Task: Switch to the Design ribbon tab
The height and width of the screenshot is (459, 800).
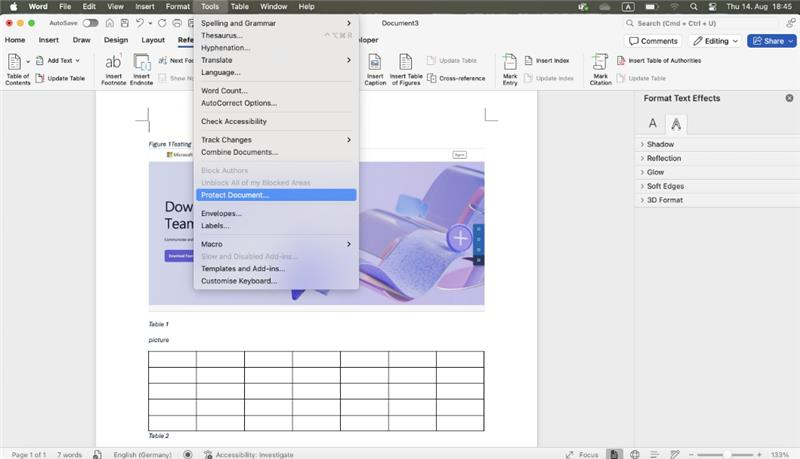Action: pyautogui.click(x=116, y=40)
